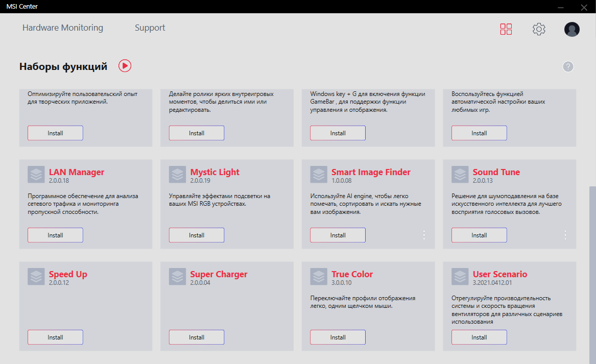The image size is (596, 364).
Task: Close the MSI Center window
Action: (584, 7)
